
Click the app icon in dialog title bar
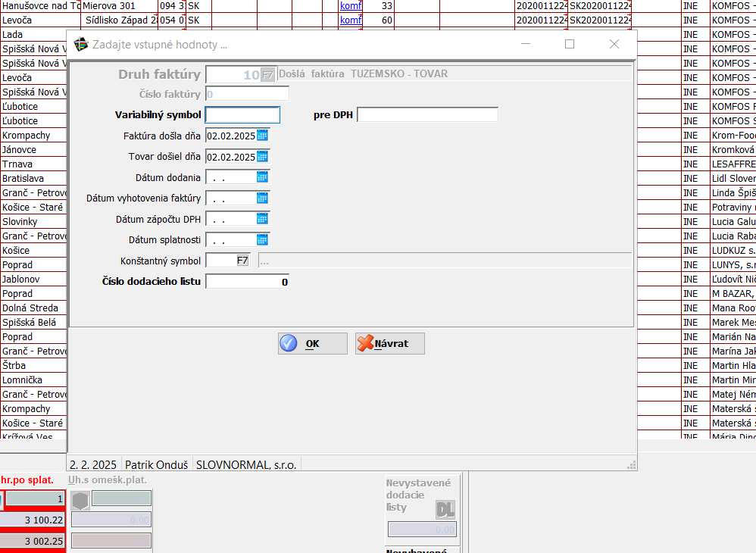[x=81, y=45]
